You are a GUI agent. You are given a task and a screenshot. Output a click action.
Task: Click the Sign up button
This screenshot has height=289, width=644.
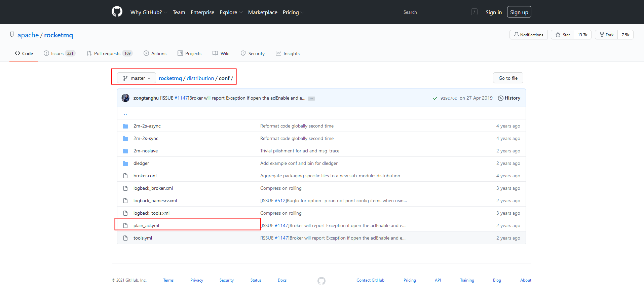(x=519, y=12)
